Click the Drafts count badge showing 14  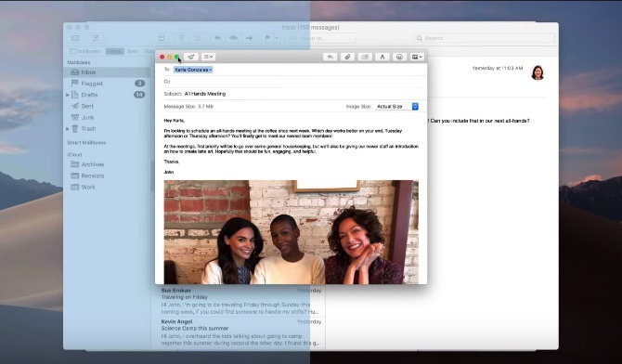pyautogui.click(x=139, y=95)
